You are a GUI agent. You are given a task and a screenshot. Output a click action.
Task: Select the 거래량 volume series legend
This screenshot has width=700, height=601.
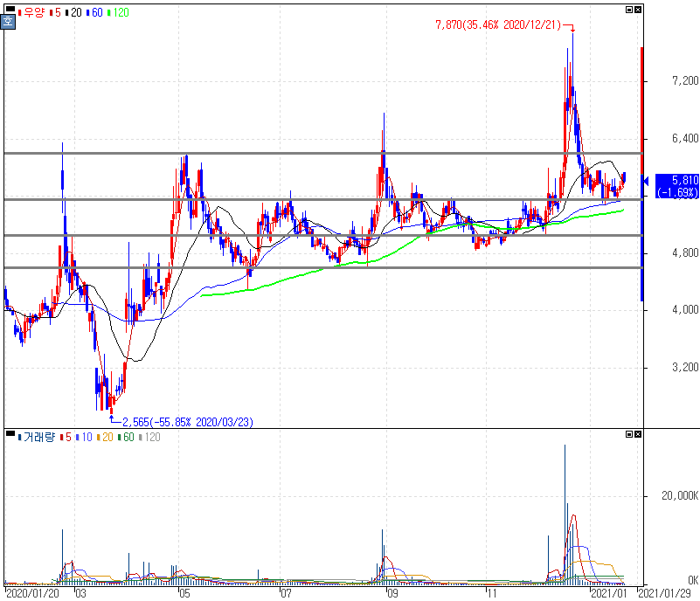pyautogui.click(x=37, y=437)
